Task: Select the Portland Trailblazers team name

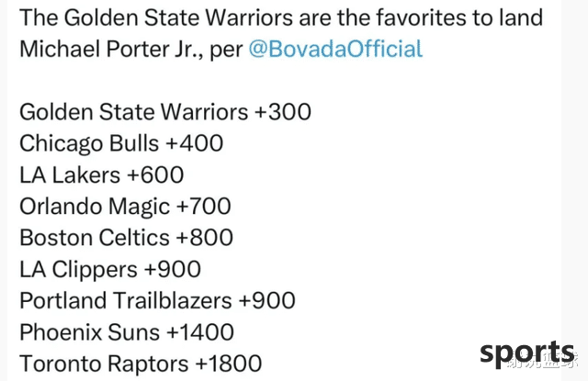Action: pyautogui.click(x=126, y=300)
